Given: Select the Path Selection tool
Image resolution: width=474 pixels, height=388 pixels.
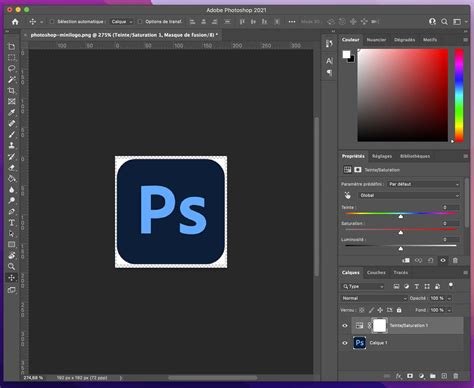Looking at the screenshot, I should click(x=12, y=233).
